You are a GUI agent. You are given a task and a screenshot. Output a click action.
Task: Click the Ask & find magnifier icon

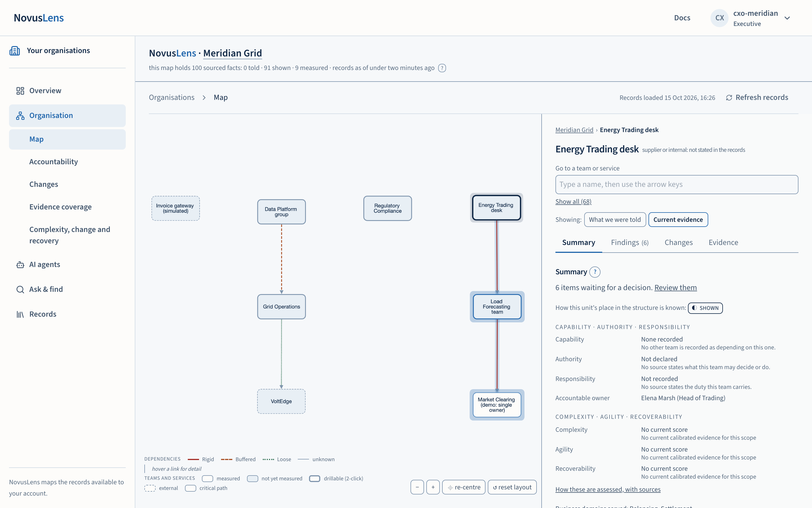(20, 290)
